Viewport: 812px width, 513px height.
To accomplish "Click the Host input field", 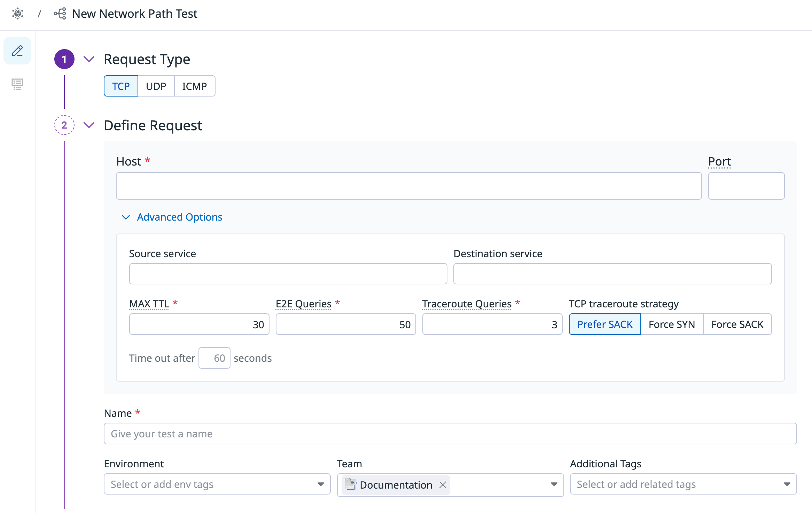I will 408,186.
